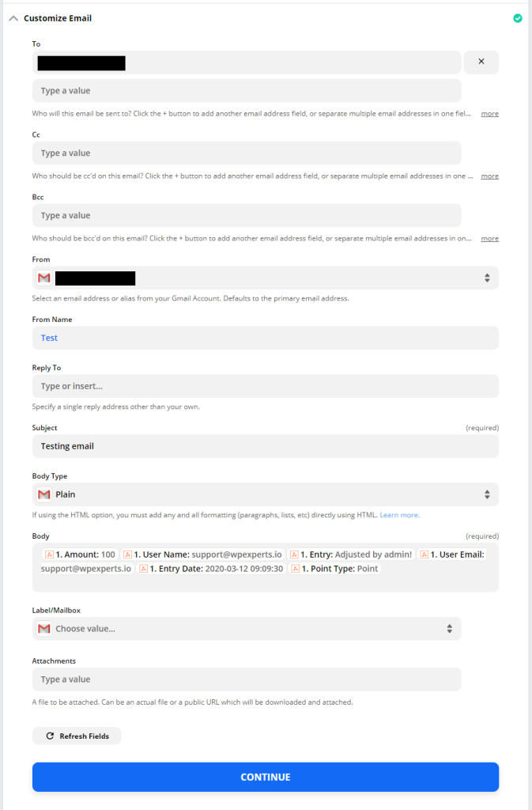This screenshot has height=810, width=532.
Task: Click the green checkmark status icon
Action: tap(517, 18)
